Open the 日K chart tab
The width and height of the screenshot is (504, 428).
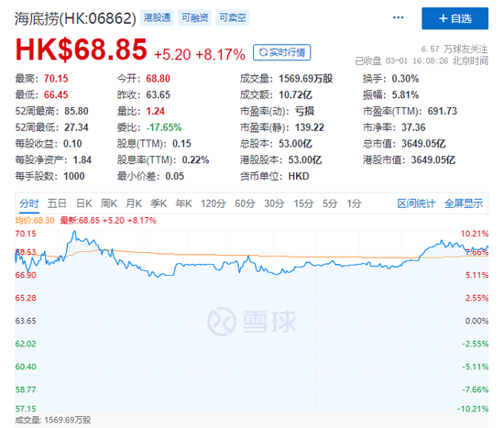84,203
